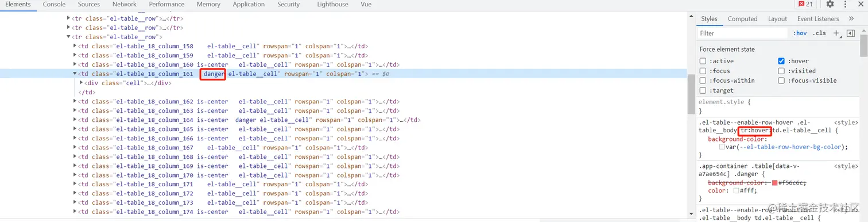
Task: Expand the td el-table_18_column_158 node
Action: point(75,46)
